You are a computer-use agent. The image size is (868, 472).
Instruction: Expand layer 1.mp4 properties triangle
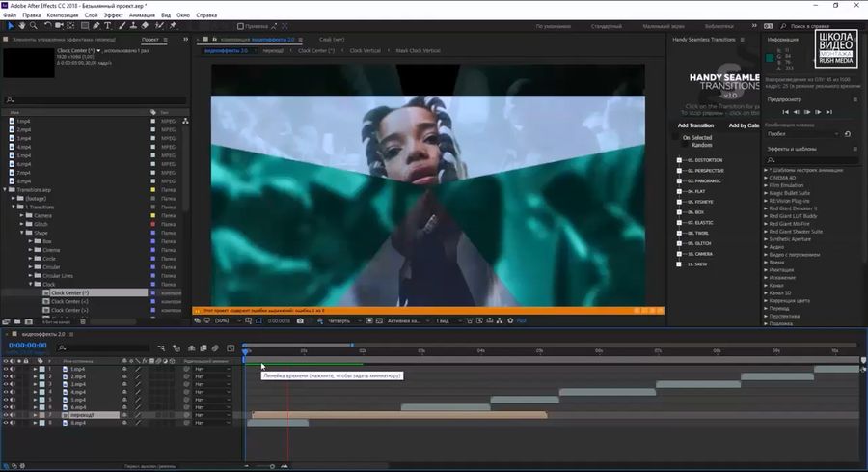[36, 369]
